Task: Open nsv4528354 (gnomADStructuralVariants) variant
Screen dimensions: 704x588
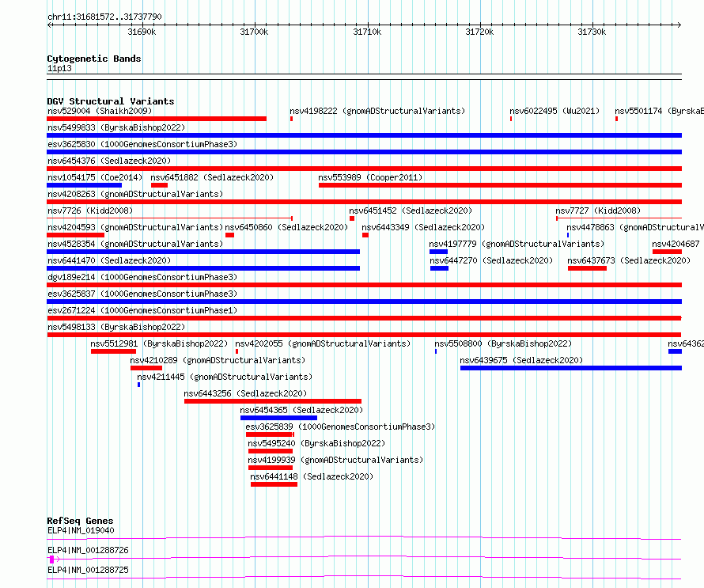Action: (135, 244)
